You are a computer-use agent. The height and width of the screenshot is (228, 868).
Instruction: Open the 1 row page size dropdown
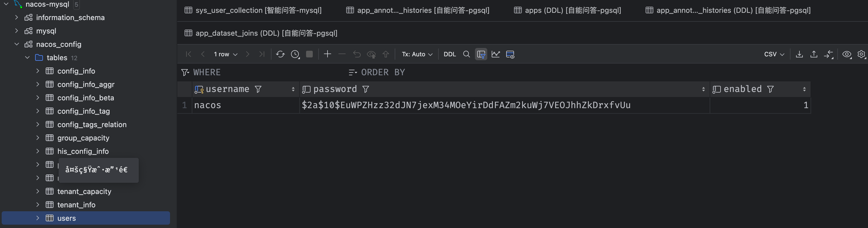tap(226, 54)
